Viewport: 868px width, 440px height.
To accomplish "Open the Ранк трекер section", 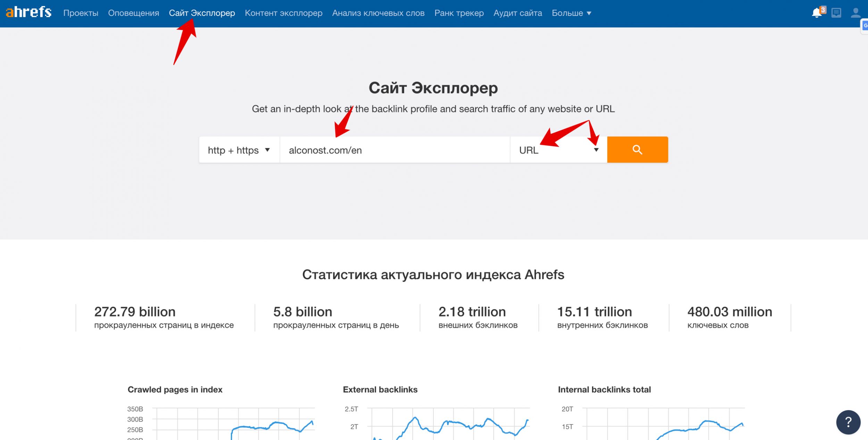I will coord(459,13).
